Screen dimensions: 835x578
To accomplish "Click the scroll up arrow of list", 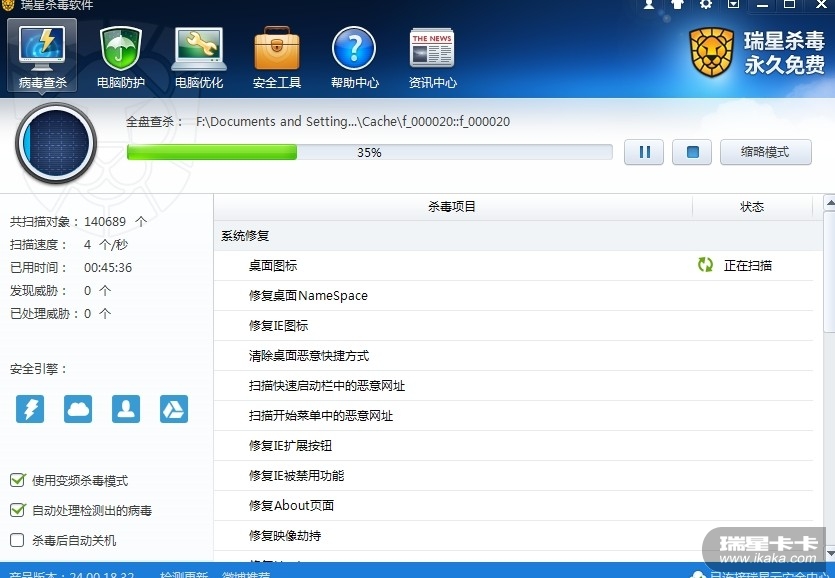I will [829, 203].
